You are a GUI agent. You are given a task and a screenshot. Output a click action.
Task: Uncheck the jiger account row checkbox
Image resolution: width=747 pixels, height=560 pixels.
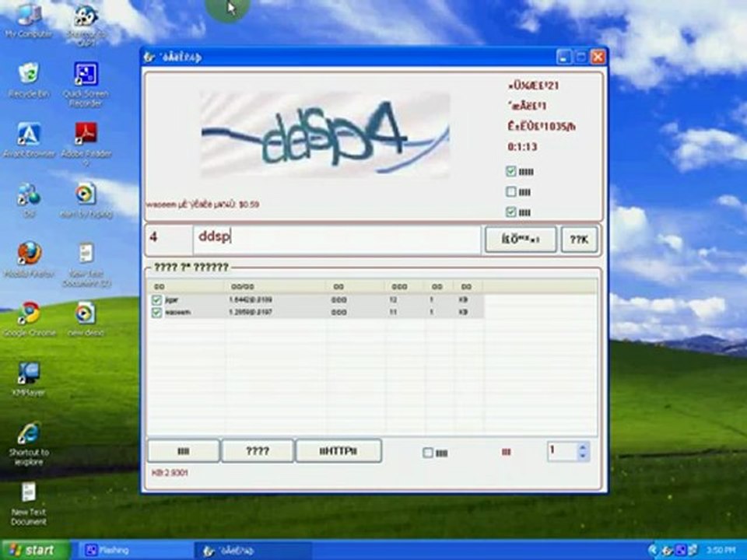[x=156, y=300]
